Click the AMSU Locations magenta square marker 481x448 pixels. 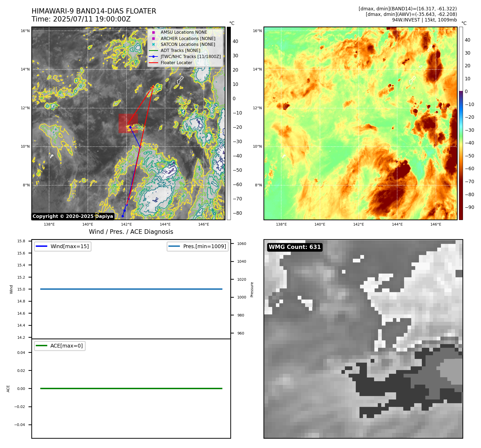(x=153, y=32)
